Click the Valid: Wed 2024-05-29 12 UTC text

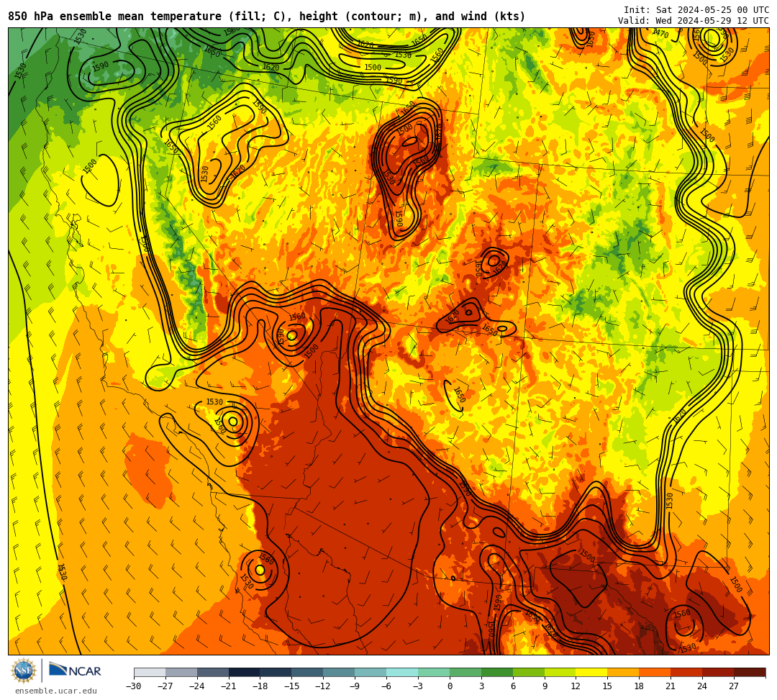coord(694,21)
